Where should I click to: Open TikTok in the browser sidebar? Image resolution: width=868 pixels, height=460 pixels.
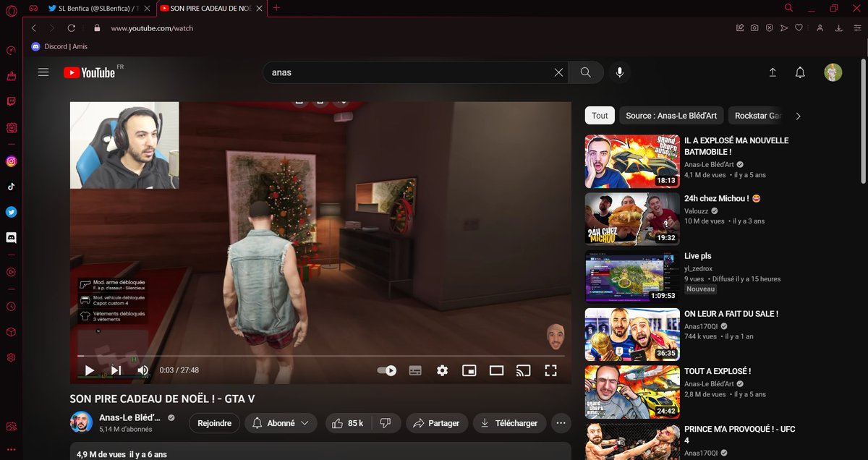pyautogui.click(x=11, y=186)
